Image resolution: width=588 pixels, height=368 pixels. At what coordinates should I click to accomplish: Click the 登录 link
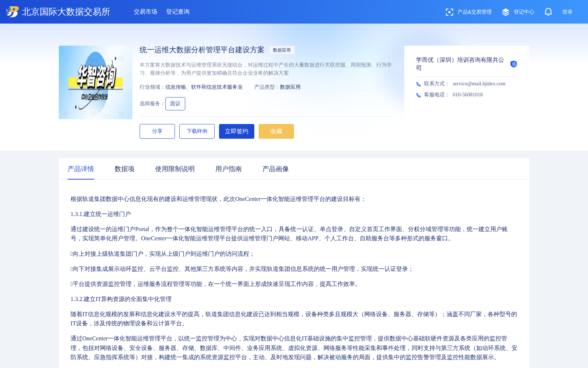(567, 12)
